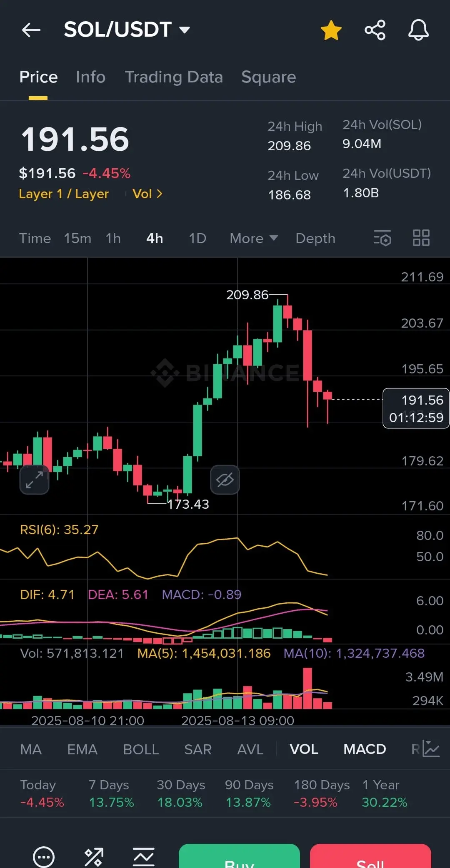Tap the MA(10) volume average label
This screenshot has height=868, width=450.
tap(354, 653)
